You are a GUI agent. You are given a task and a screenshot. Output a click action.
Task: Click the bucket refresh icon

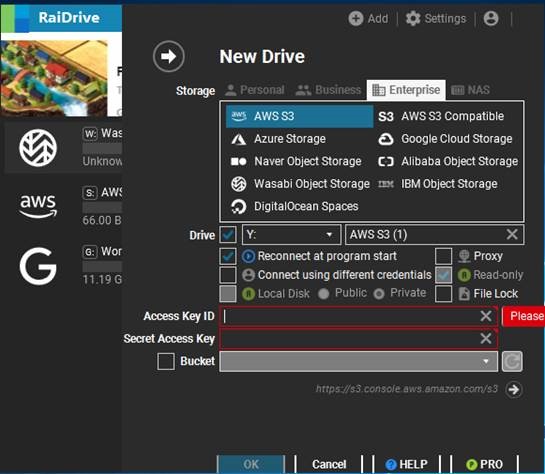coord(512,361)
